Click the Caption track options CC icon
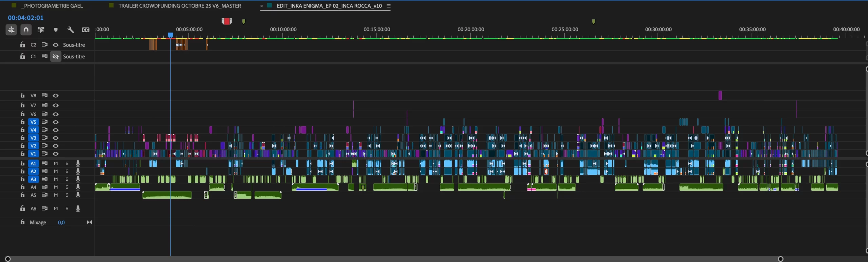 click(85, 30)
